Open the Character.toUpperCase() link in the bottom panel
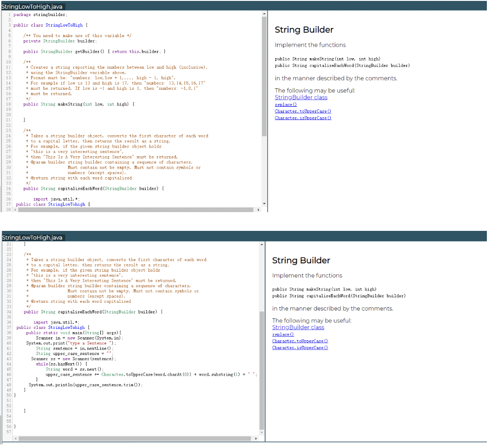 (x=300, y=341)
